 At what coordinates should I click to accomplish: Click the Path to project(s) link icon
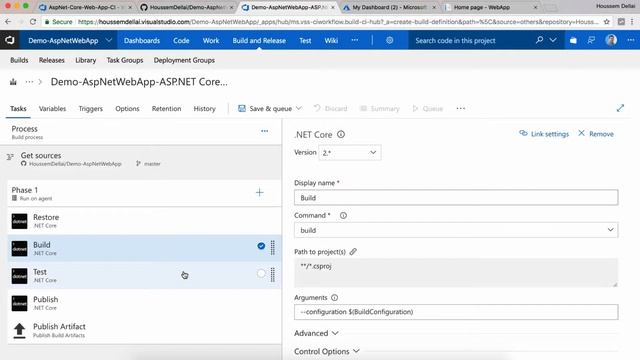353,252
